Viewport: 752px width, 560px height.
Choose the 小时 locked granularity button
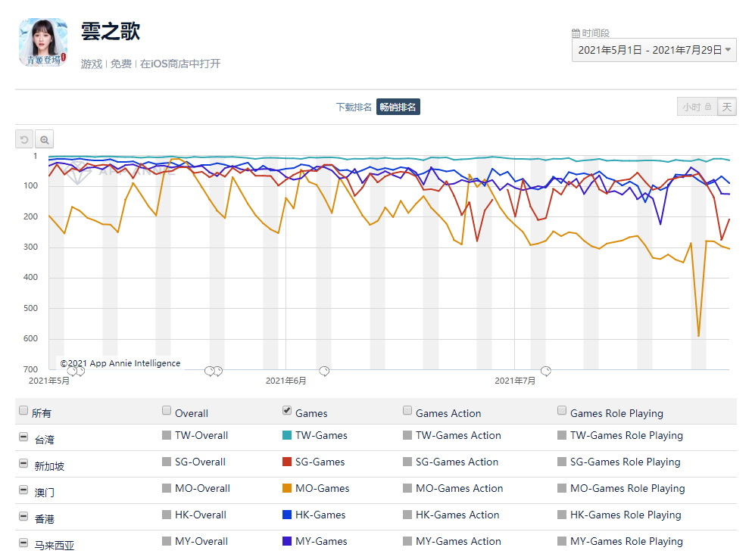[697, 107]
